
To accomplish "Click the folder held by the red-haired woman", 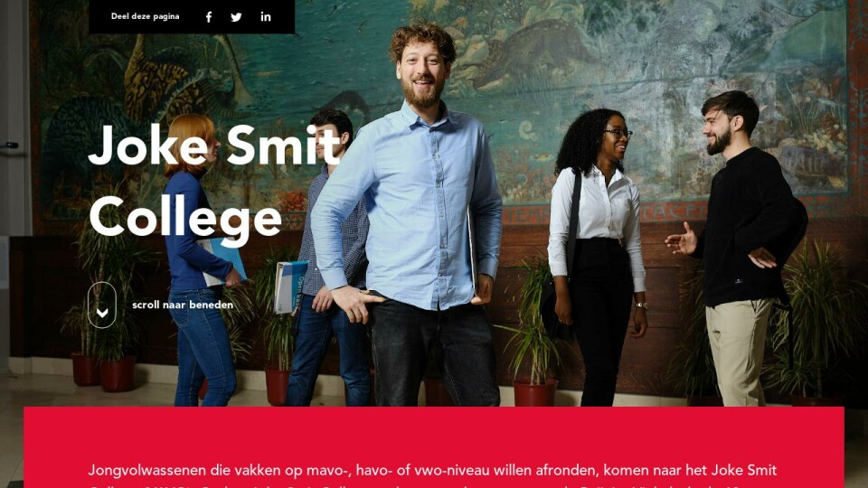I will [x=222, y=261].
